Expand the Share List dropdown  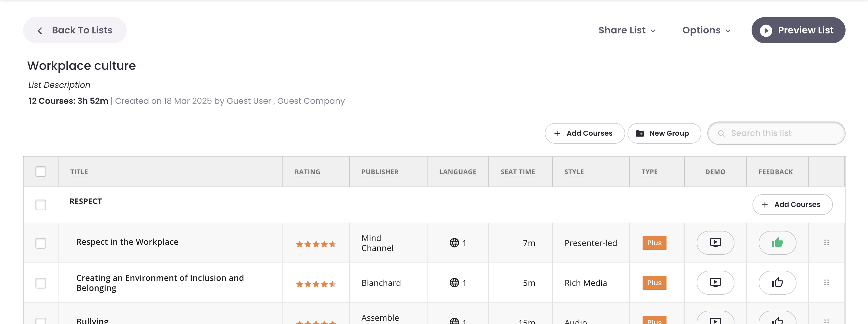[627, 30]
